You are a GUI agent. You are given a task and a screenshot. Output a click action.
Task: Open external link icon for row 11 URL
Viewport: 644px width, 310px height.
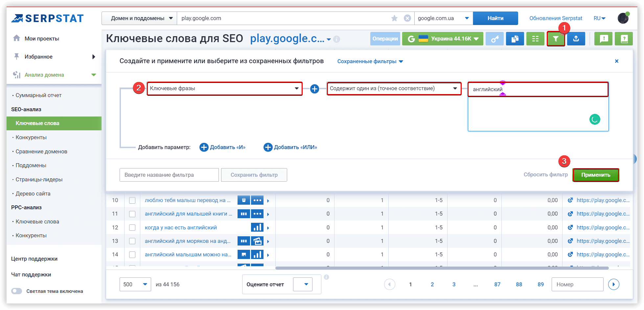(x=570, y=214)
